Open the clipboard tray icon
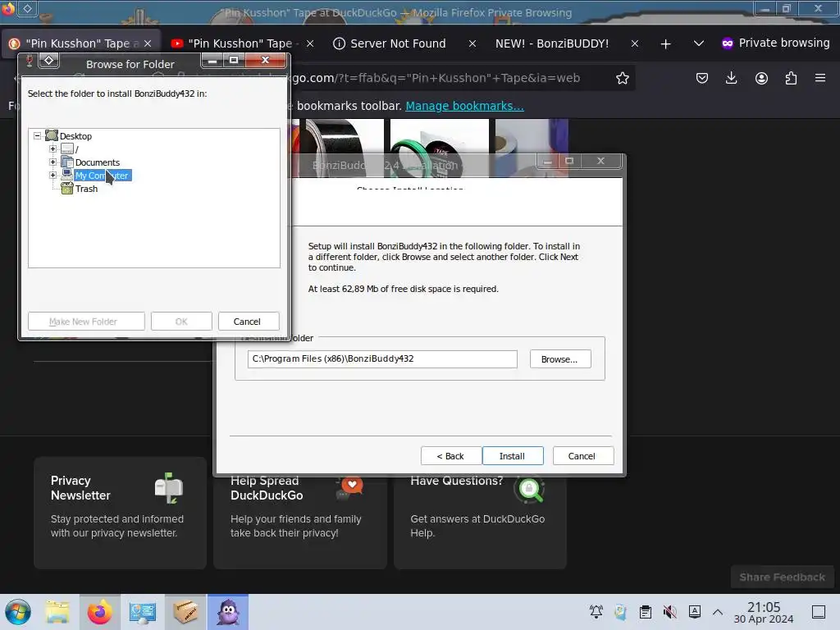 (646, 612)
